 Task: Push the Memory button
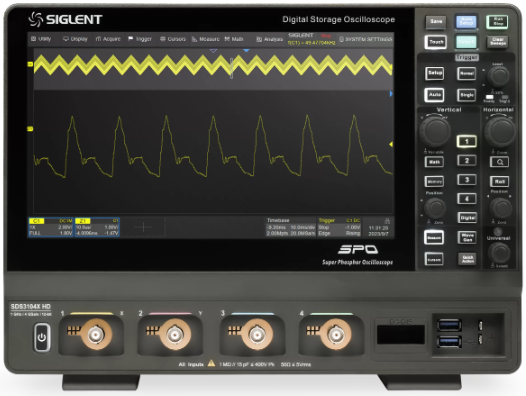click(x=434, y=182)
